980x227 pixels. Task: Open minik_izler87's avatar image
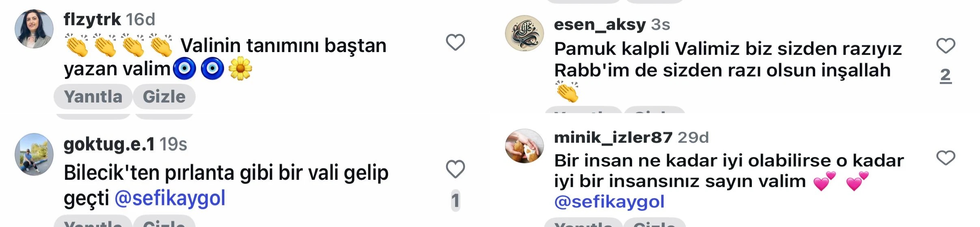point(524,146)
